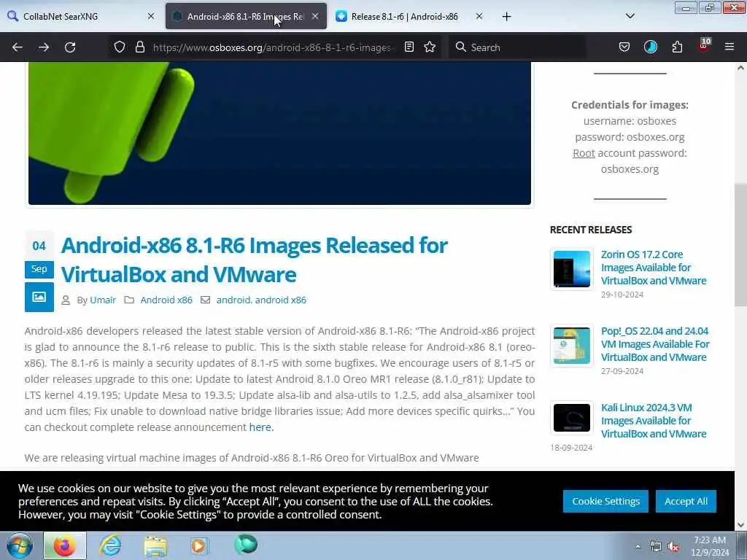This screenshot has width=747, height=560.
Task: Select the Android-x86 8.1-R6 Images tab
Action: pyautogui.click(x=246, y=17)
